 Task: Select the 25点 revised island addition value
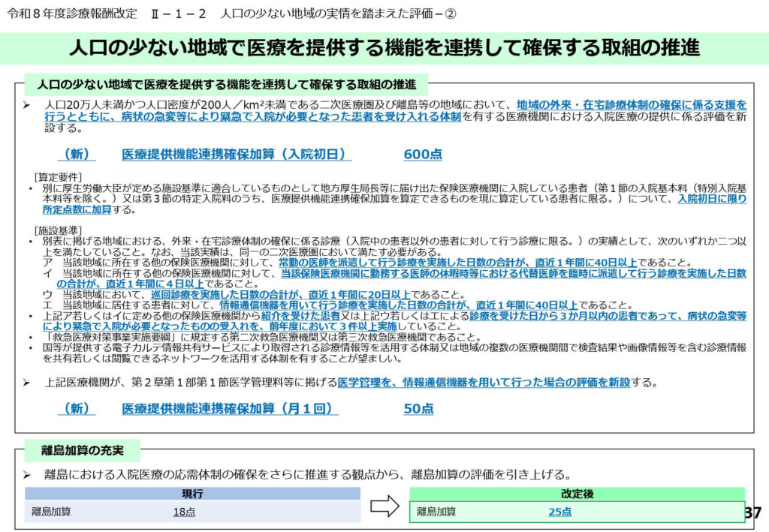pyautogui.click(x=559, y=512)
